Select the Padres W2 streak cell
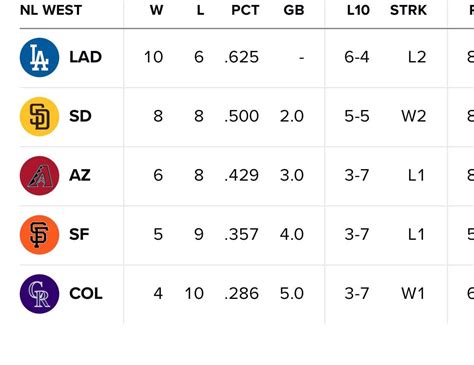 click(414, 116)
